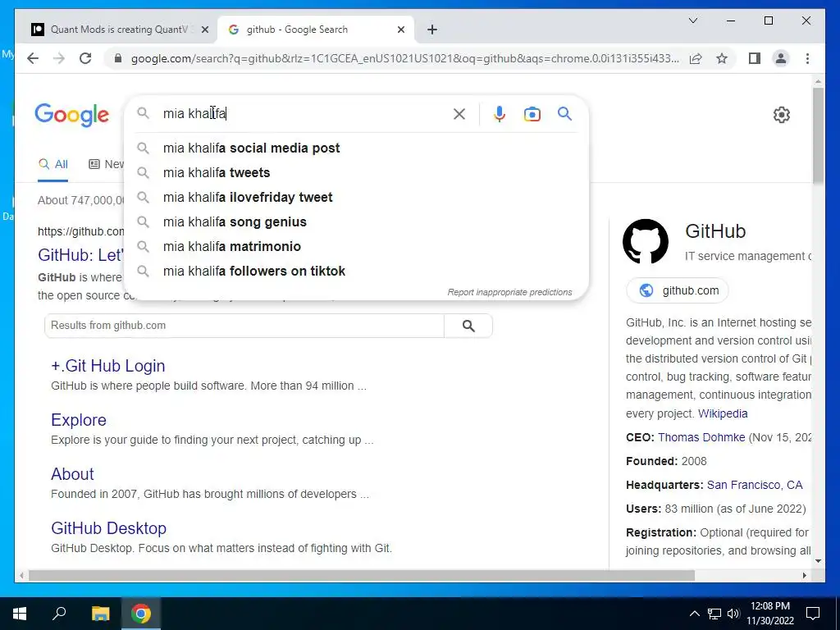Bookmark this tab with the star
The image size is (840, 630).
tap(722, 58)
